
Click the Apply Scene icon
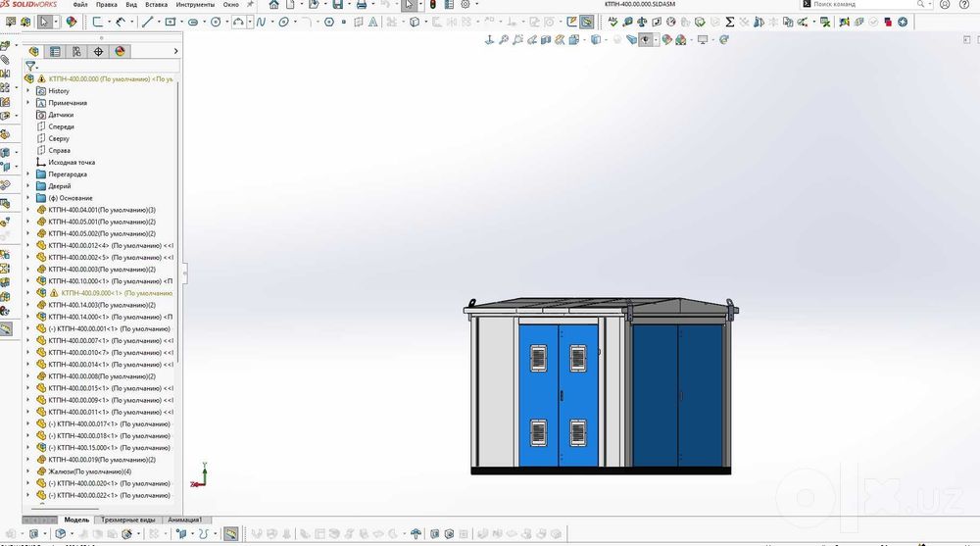681,39
